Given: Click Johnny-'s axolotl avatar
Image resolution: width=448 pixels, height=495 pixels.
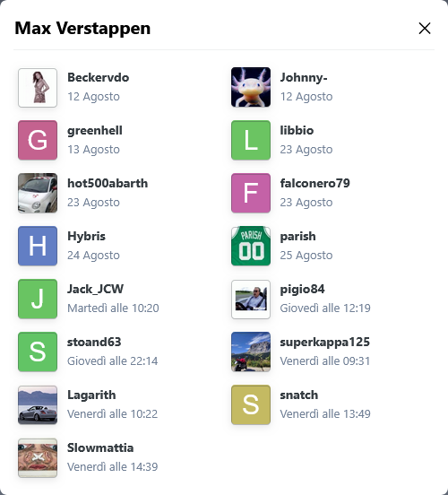Looking at the screenshot, I should click(x=251, y=87).
